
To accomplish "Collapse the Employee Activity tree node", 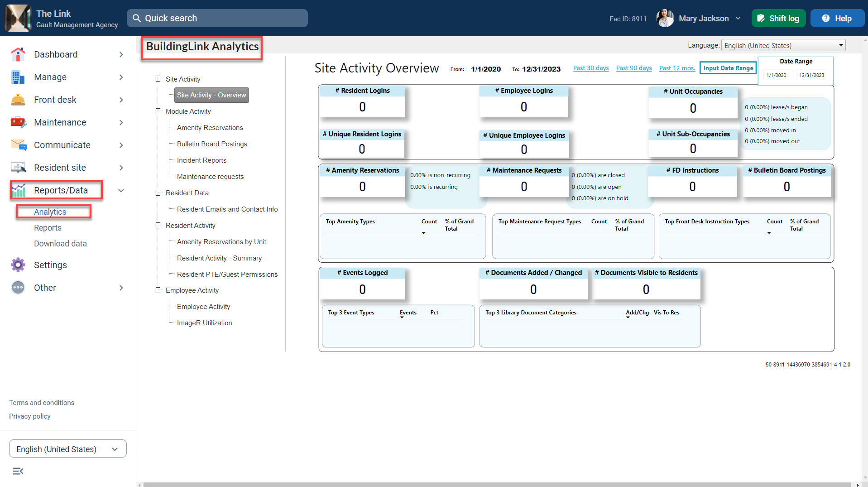I will point(158,290).
